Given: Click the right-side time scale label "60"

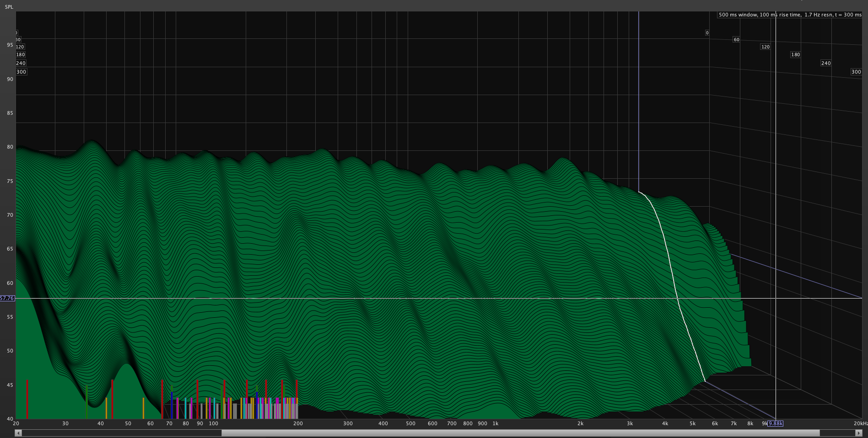Looking at the screenshot, I should pos(737,40).
